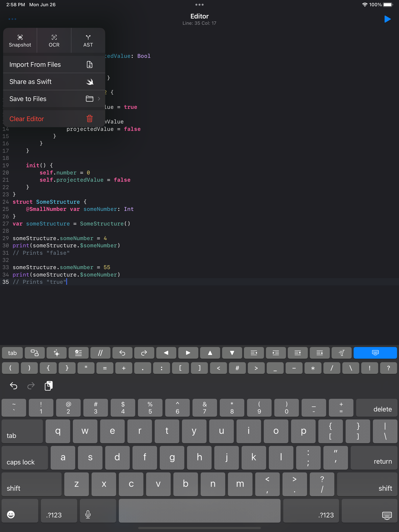Open the Save to Files entry
The image size is (399, 532).
click(54, 99)
